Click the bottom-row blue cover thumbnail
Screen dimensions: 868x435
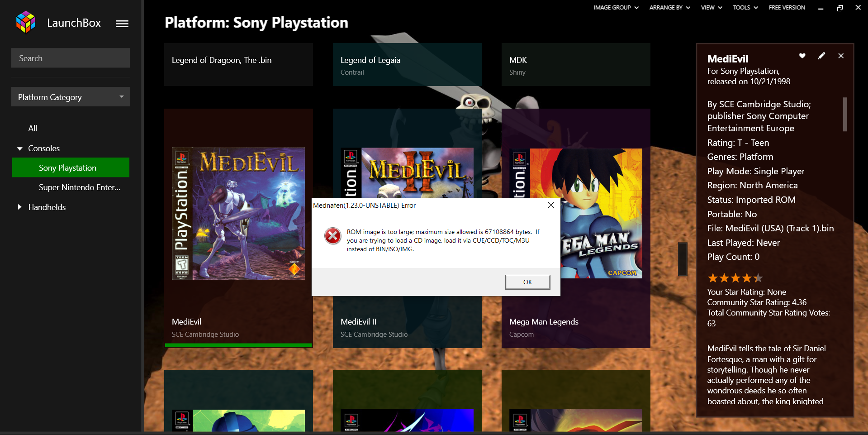[x=238, y=421]
